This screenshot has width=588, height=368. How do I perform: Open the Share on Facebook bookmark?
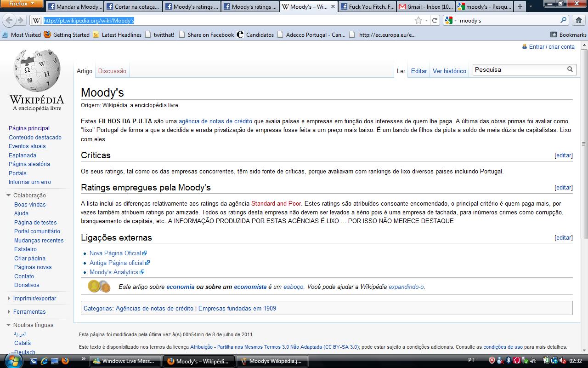click(206, 34)
